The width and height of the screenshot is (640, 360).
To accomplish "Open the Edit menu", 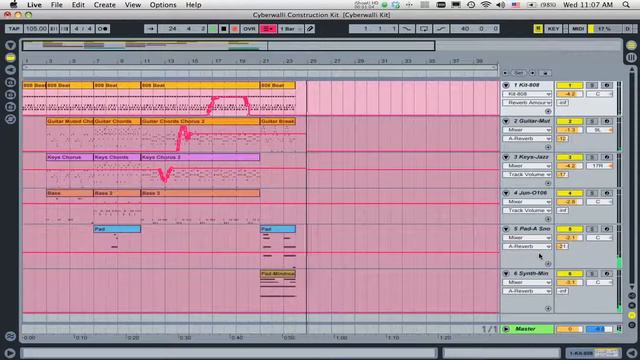I will pyautogui.click(x=78, y=5).
